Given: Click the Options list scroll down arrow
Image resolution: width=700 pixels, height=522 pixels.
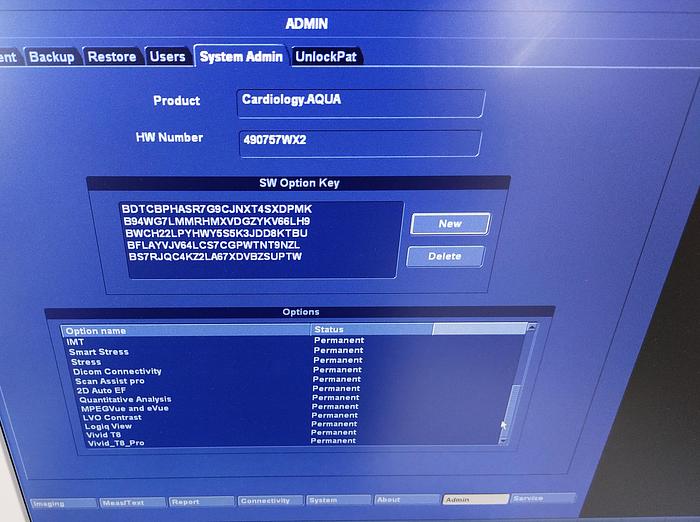Looking at the screenshot, I should coord(504,441).
